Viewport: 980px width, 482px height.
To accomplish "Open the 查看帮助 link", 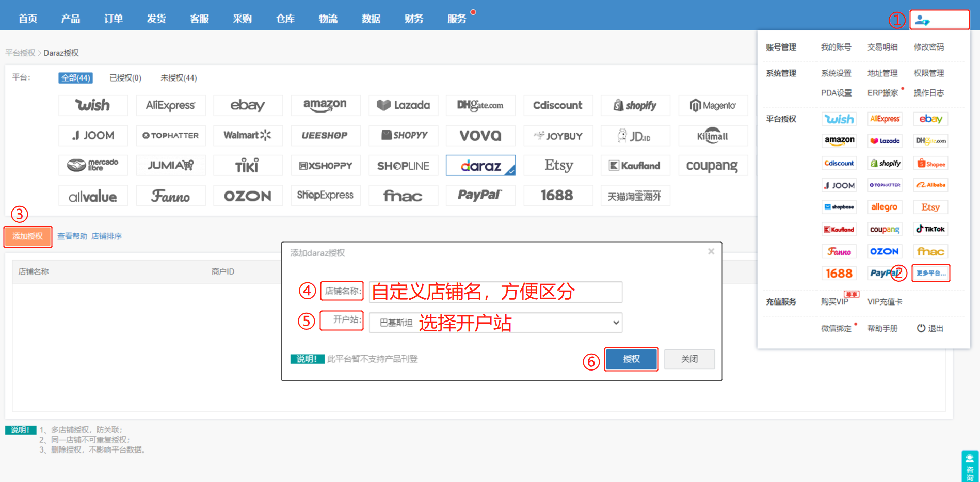I will click(x=72, y=236).
